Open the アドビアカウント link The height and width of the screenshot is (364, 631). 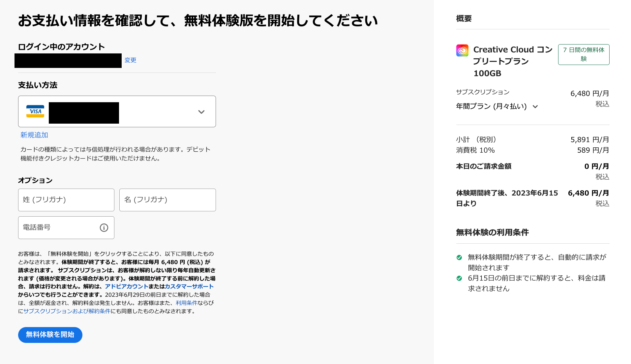(126, 287)
